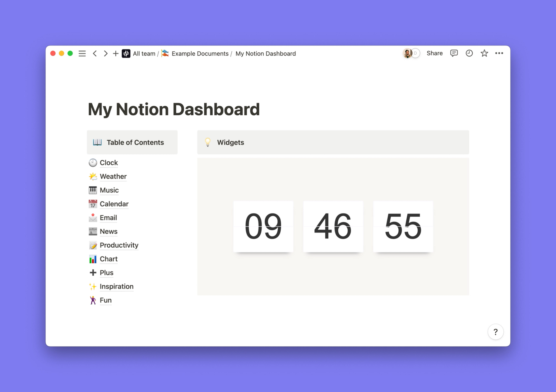Viewport: 556px width, 392px height.
Task: Go back with the left arrow
Action: [95, 53]
